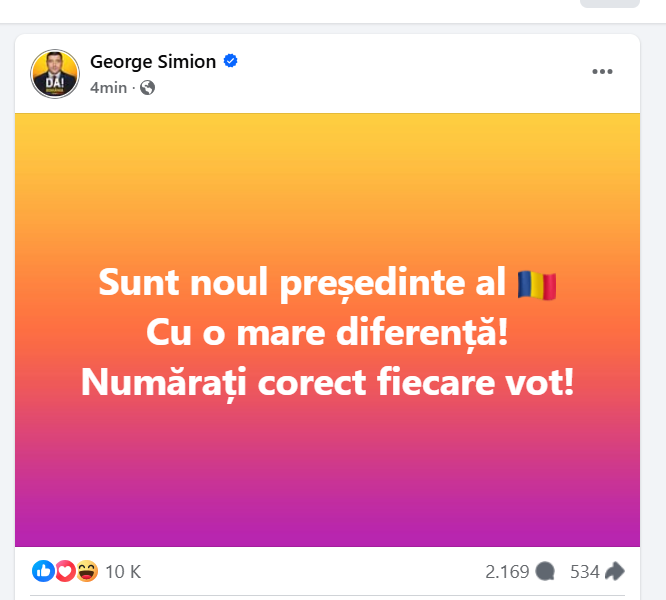Click the "Sunt noul președinte al" text line
This screenshot has height=600, width=666.
click(302, 284)
